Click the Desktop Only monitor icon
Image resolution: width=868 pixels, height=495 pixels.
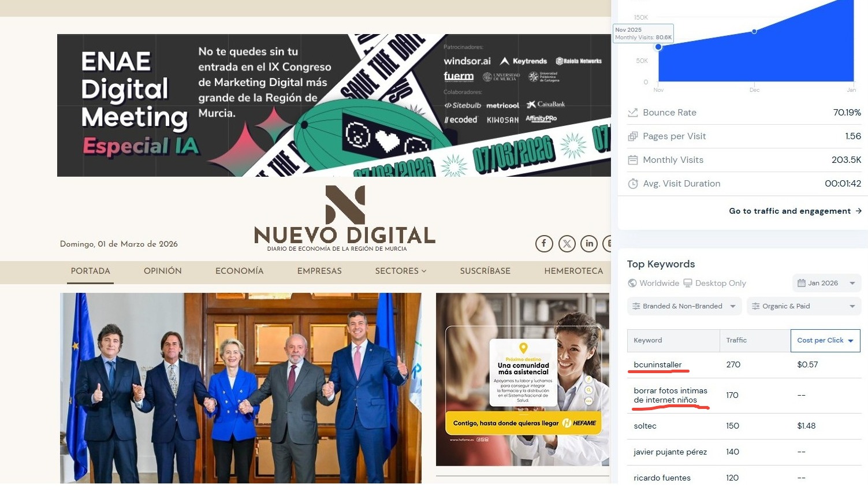(x=688, y=283)
